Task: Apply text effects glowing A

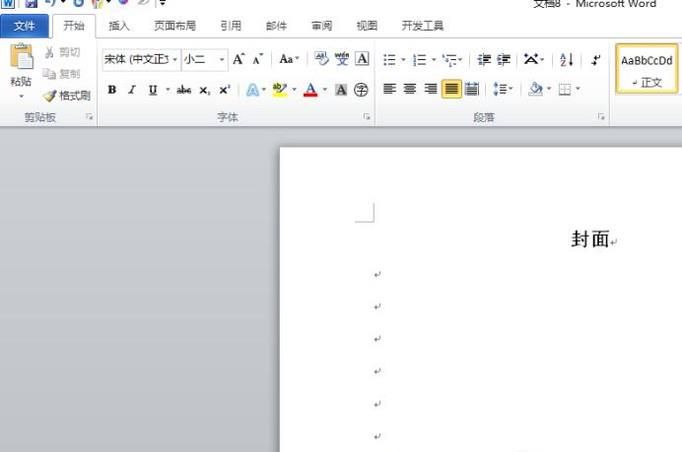Action: point(252,90)
